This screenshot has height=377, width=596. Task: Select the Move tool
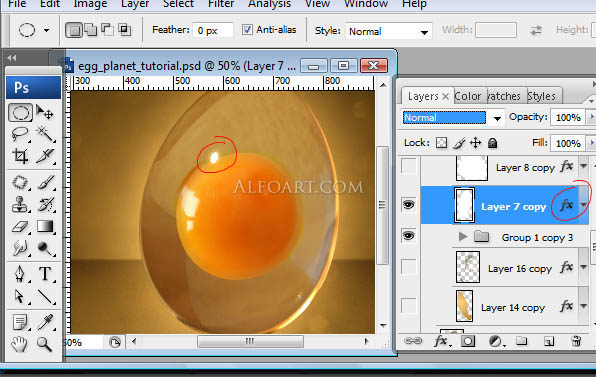click(x=45, y=112)
